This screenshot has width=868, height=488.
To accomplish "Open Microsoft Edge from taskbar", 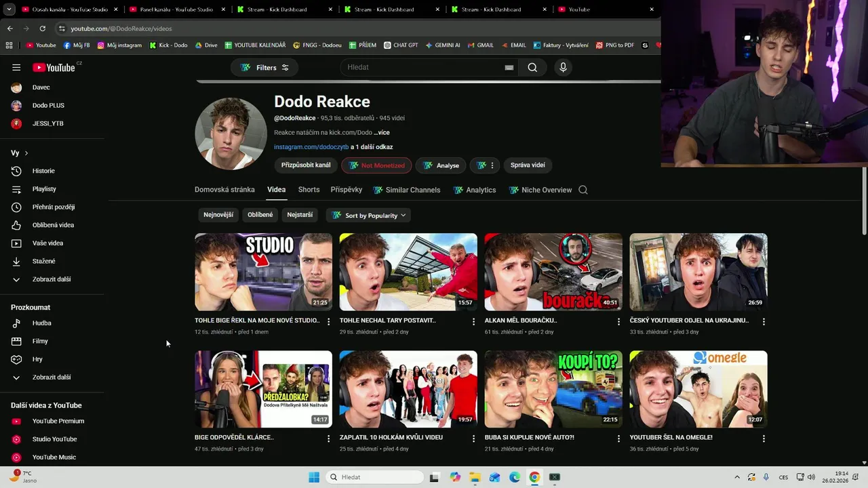I will [x=515, y=477].
